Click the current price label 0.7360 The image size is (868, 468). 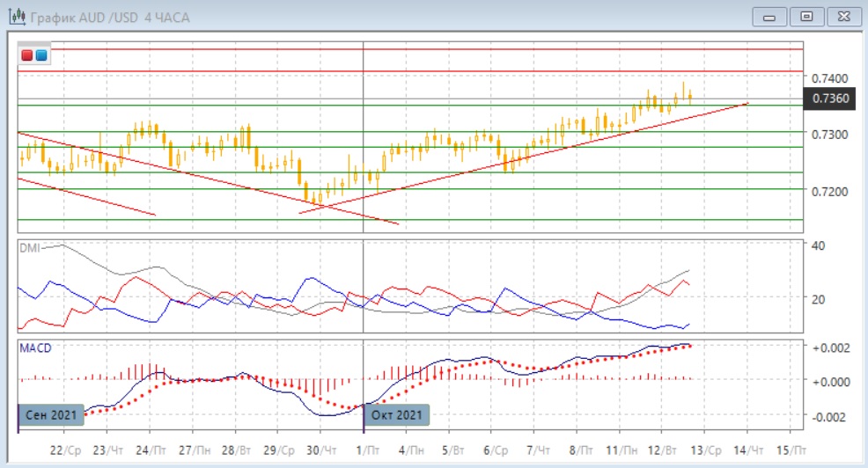click(x=832, y=98)
